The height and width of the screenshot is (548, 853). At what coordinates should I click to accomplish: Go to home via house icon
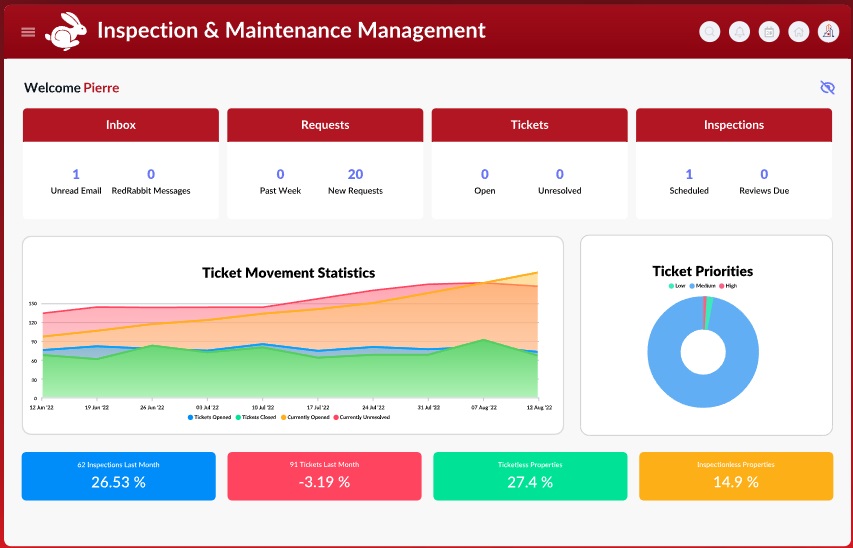[x=798, y=32]
